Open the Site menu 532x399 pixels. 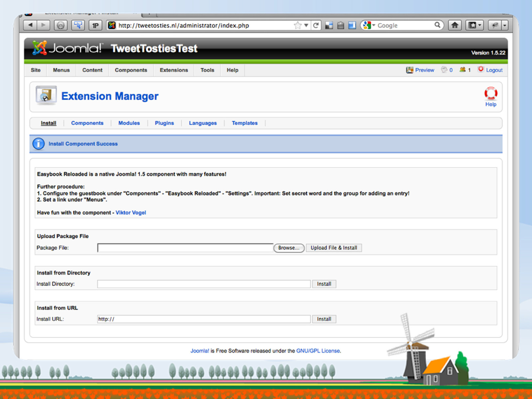point(36,70)
